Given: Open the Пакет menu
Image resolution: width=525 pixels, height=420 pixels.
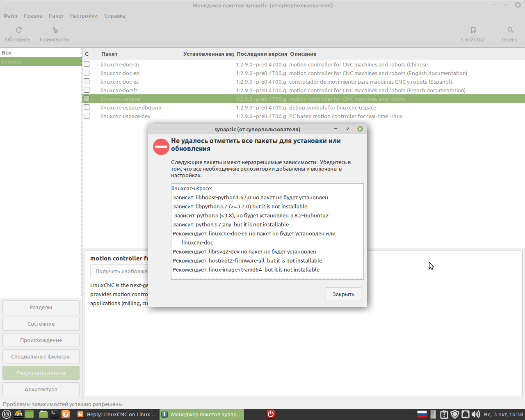Looking at the screenshot, I should coord(56,16).
